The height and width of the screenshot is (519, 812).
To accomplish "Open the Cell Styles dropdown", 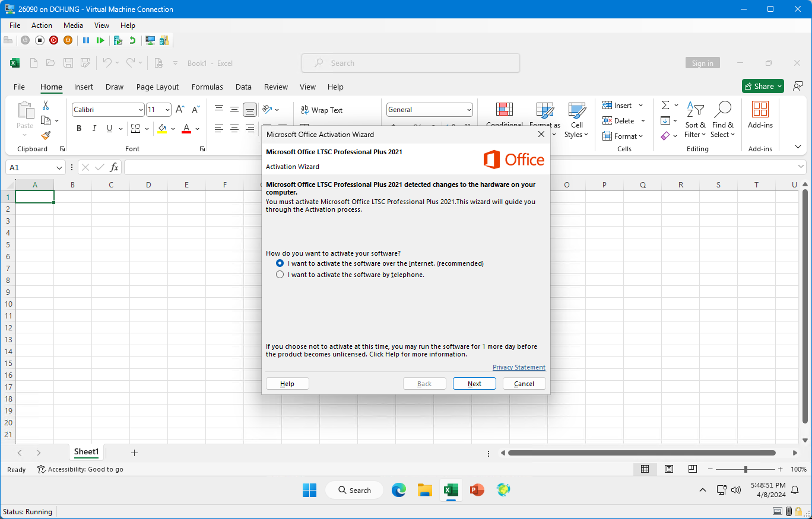I will point(577,120).
